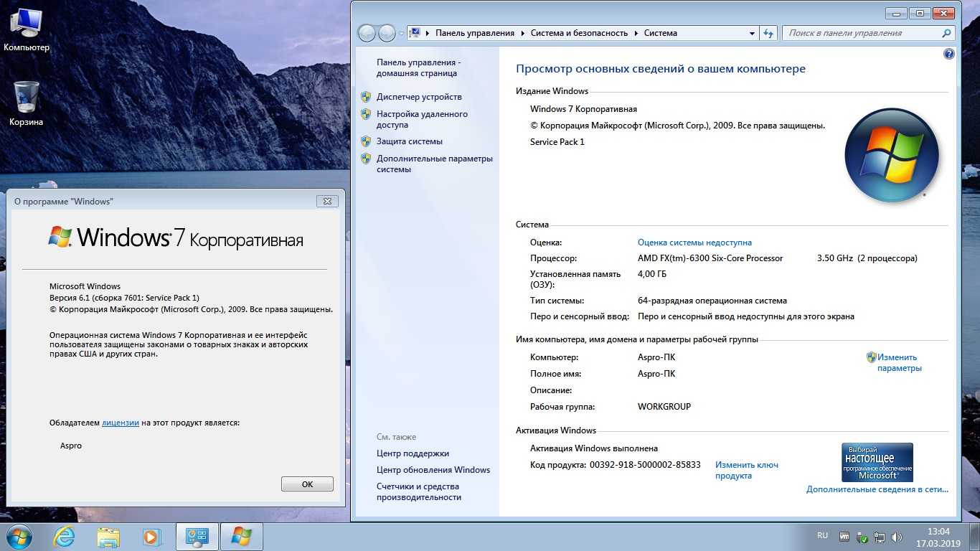The height and width of the screenshot is (551, 980).
Task: Open Настройка удаленного доступа
Action: pos(422,119)
